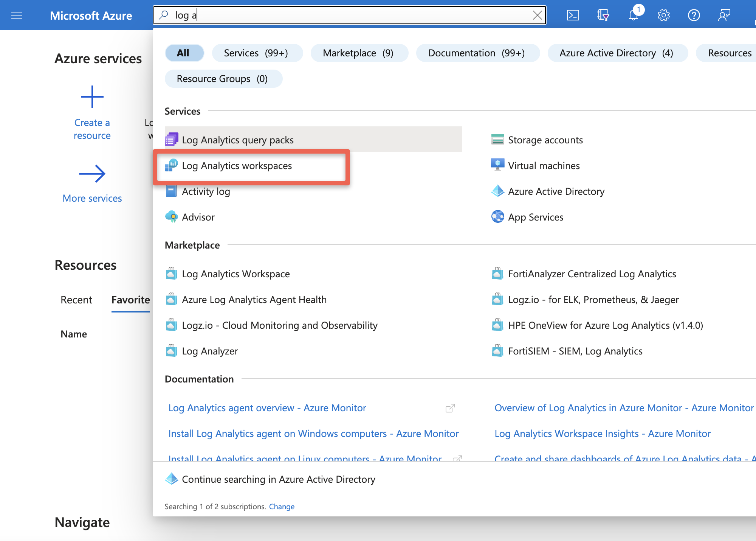The width and height of the screenshot is (756, 541).
Task: Open Log Analytics Workspace Insights documentation
Action: [x=602, y=433]
